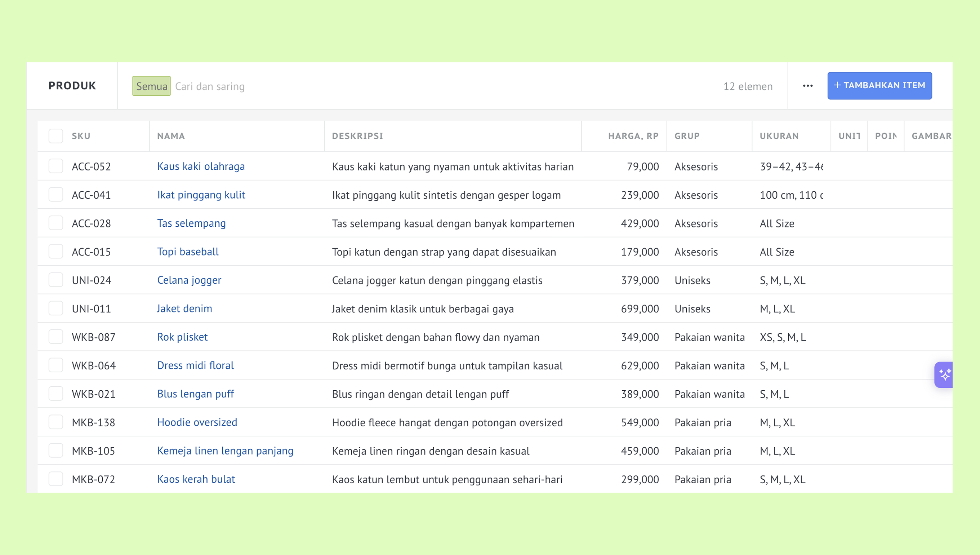Click the Nama column header

click(x=171, y=136)
